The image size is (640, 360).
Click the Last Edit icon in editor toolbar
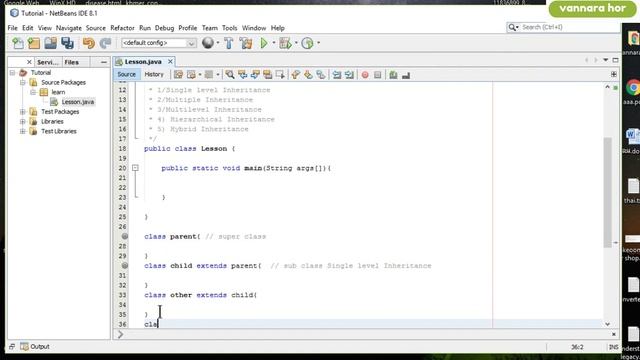(x=178, y=75)
